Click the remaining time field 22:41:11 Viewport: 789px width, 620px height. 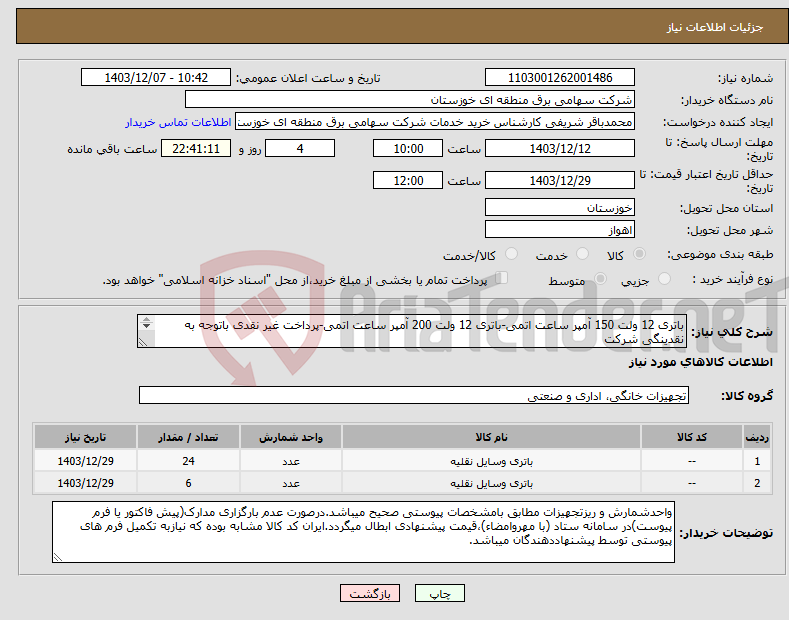(196, 148)
